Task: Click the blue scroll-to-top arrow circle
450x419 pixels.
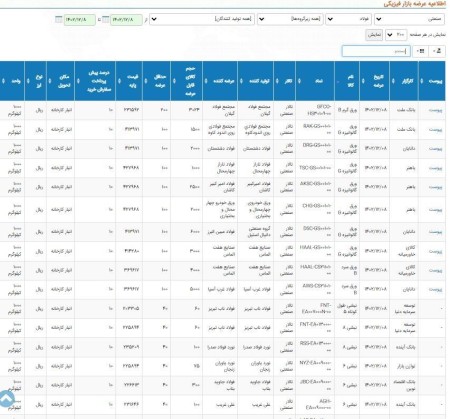Action: point(7,399)
